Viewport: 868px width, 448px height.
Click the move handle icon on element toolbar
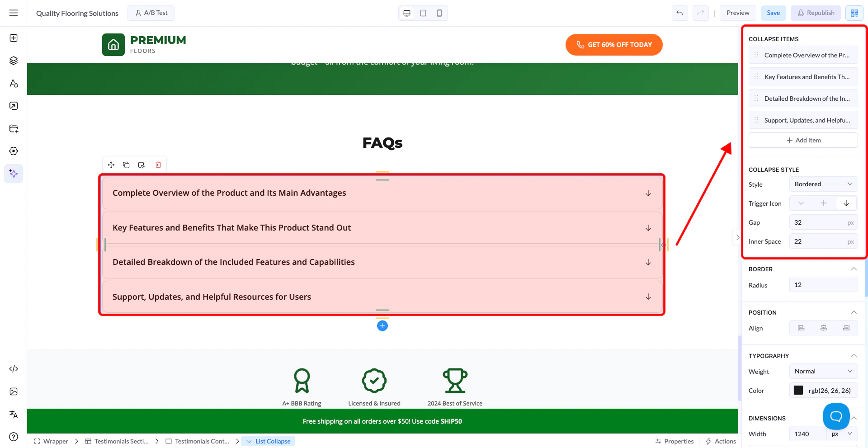pyautogui.click(x=111, y=165)
